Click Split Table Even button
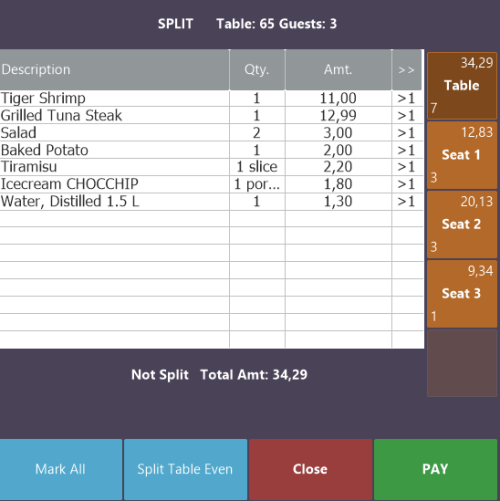 click(185, 469)
